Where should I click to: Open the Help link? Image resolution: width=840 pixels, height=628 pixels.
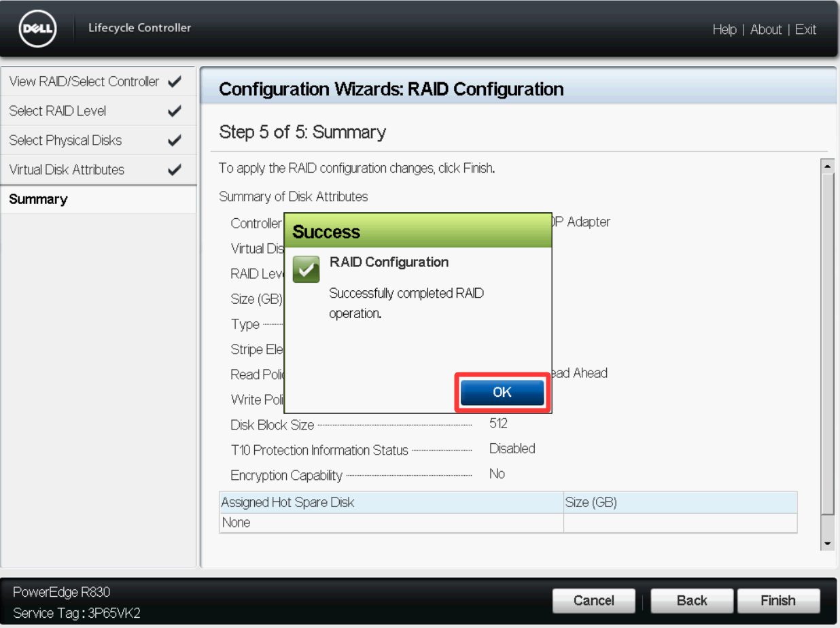point(724,29)
